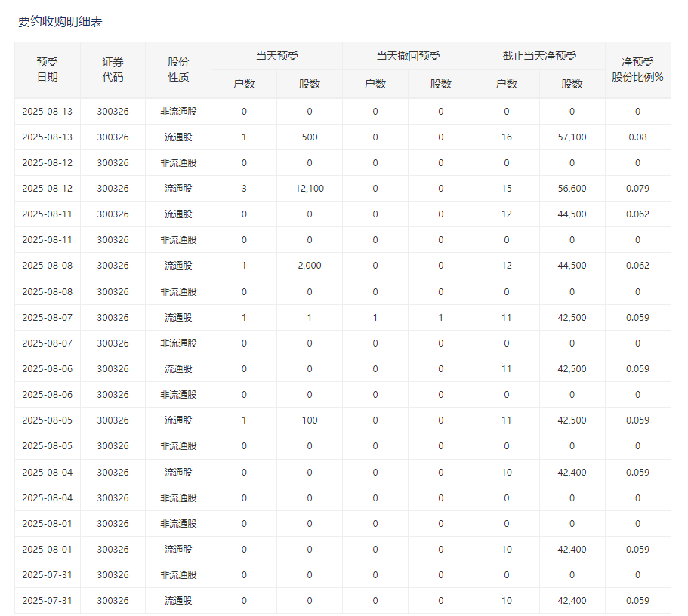The width and height of the screenshot is (688, 616).
Task: Click the 2,000 shares cell
Action: pos(310,266)
